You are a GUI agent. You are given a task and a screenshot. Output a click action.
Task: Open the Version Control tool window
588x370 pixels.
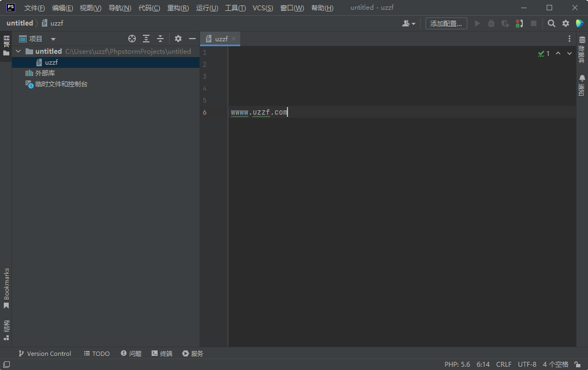[x=45, y=354]
